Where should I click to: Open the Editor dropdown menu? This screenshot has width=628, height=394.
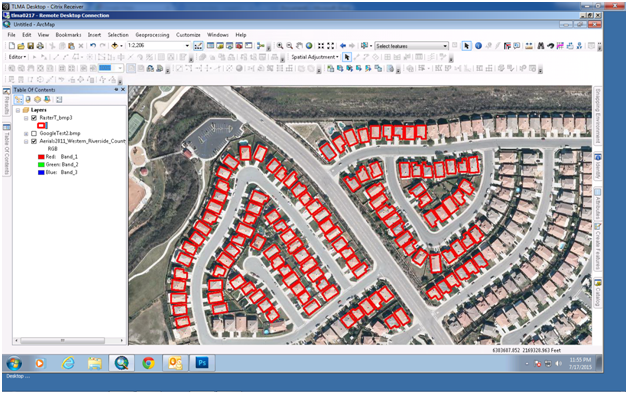tap(18, 57)
